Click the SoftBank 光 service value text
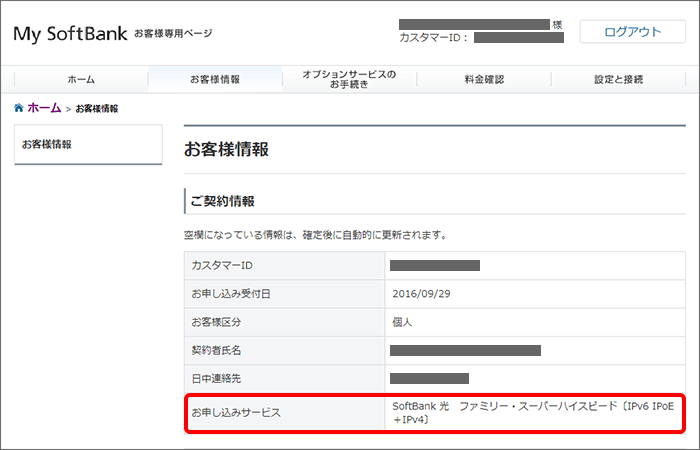Image resolution: width=700 pixels, height=450 pixels. tap(533, 412)
